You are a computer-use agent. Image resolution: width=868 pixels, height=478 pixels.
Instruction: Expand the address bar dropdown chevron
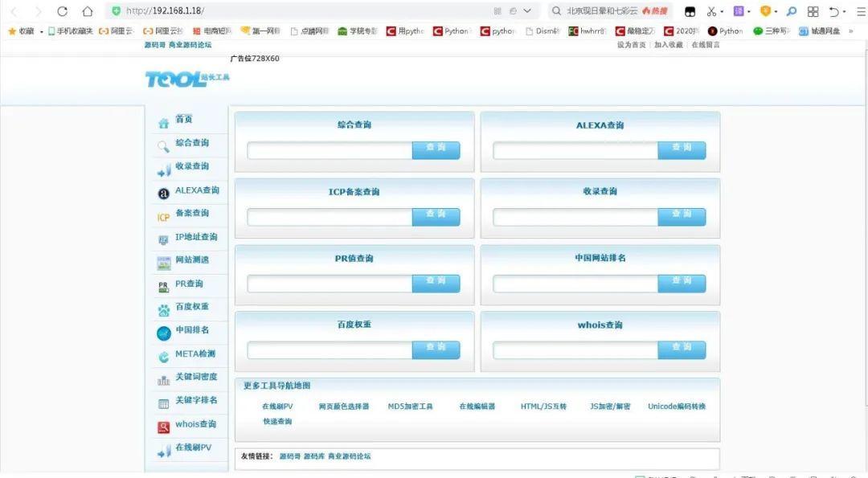point(527,11)
